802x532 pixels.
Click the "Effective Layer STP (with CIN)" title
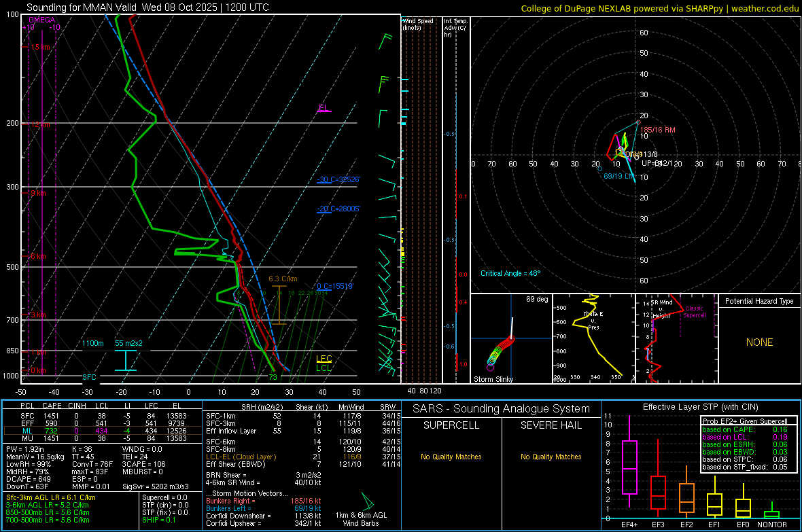point(701,407)
